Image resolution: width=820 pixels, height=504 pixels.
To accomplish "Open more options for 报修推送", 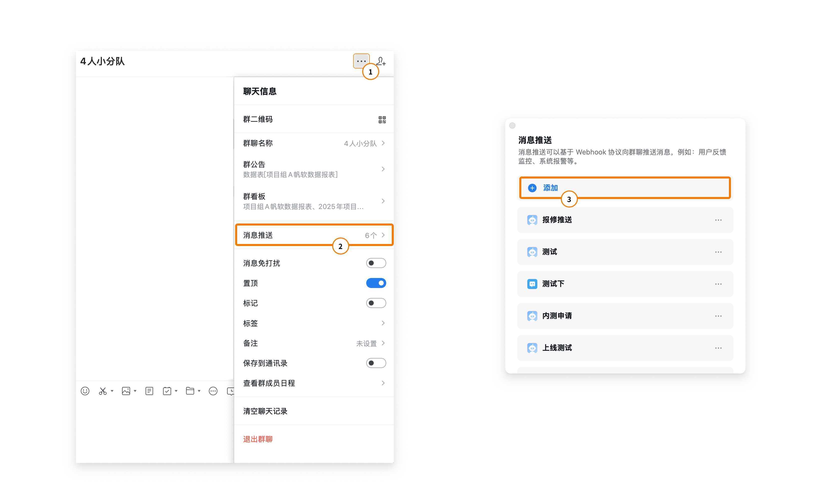I will click(718, 220).
